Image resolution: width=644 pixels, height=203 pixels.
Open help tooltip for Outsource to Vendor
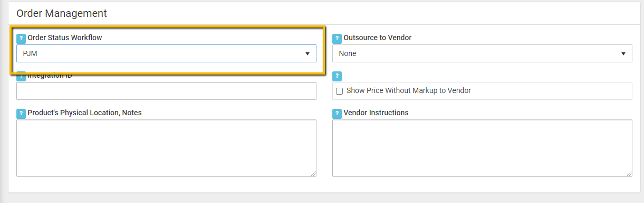(x=337, y=39)
